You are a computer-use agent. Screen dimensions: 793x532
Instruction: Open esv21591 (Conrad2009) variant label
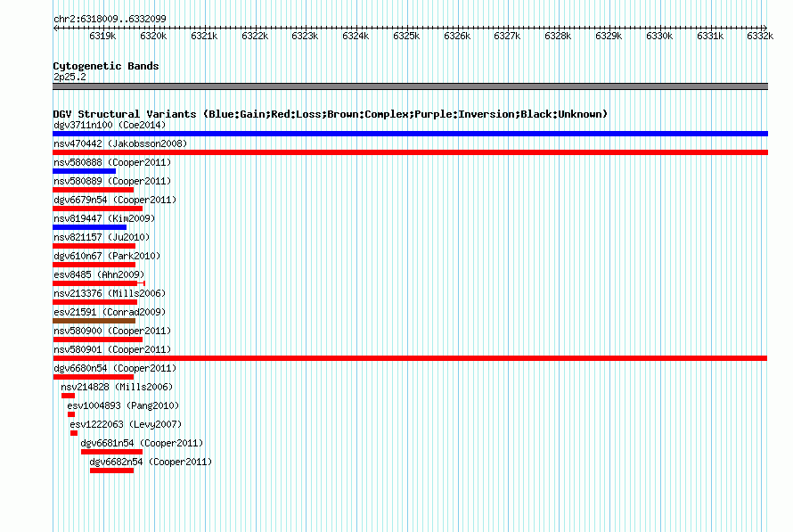tap(110, 312)
